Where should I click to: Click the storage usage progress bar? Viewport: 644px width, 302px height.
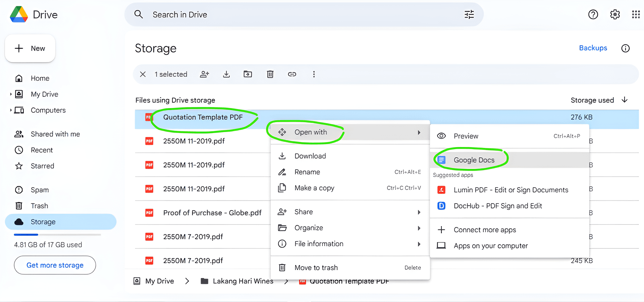57,235
